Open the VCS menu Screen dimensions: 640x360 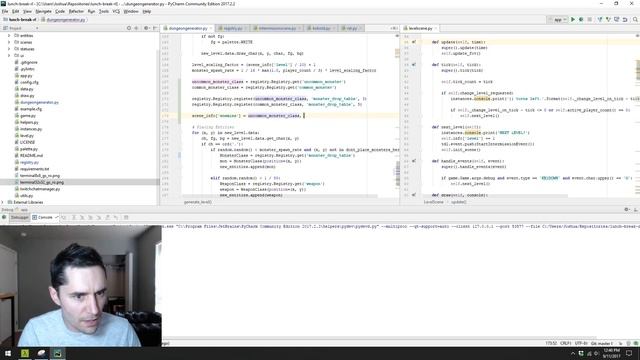(116, 11)
